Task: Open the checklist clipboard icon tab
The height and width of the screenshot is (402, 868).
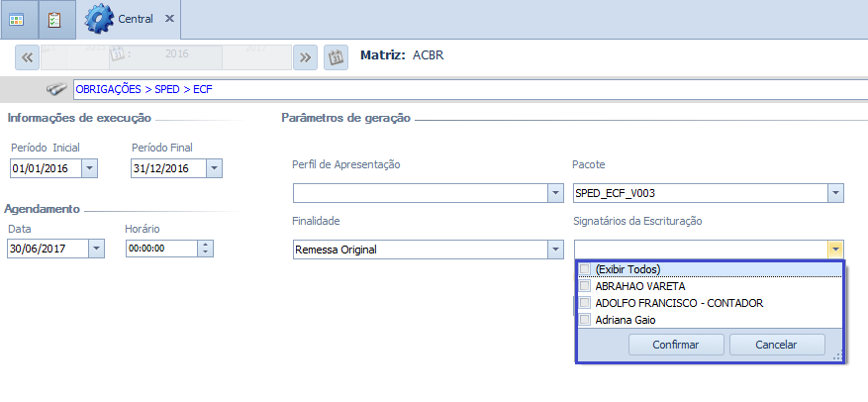Action: click(x=54, y=19)
